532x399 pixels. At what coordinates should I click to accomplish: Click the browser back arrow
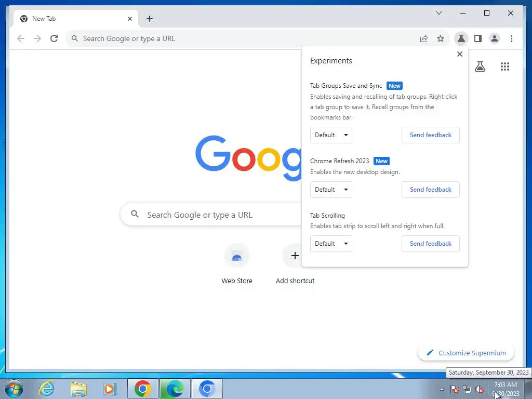(21, 38)
